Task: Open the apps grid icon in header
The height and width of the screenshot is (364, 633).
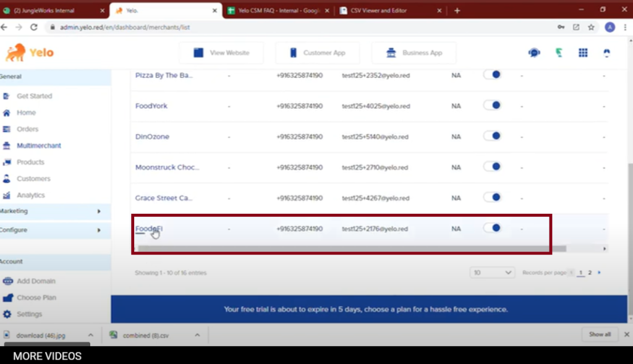Action: (583, 53)
